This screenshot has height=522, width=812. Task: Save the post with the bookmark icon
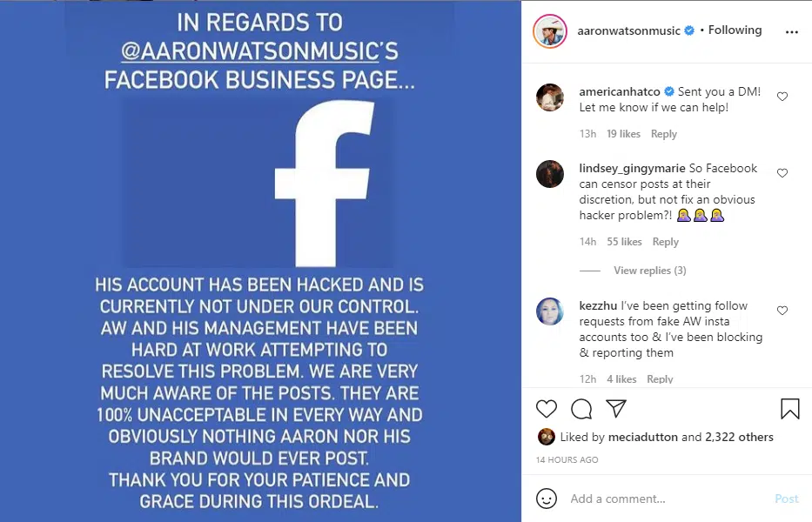[789, 408]
